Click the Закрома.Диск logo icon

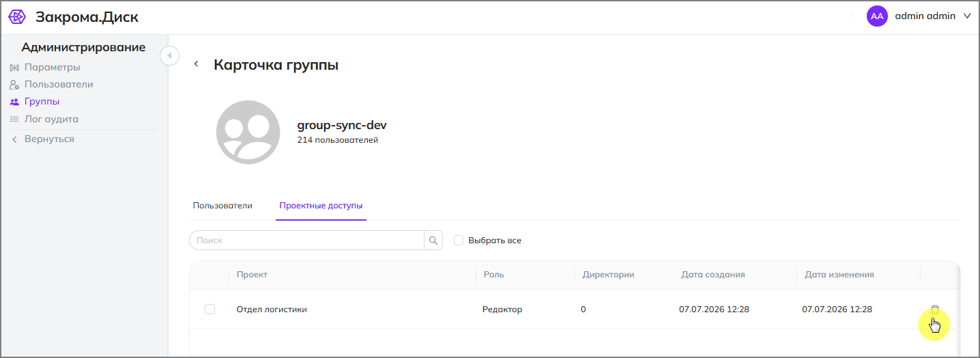[17, 17]
